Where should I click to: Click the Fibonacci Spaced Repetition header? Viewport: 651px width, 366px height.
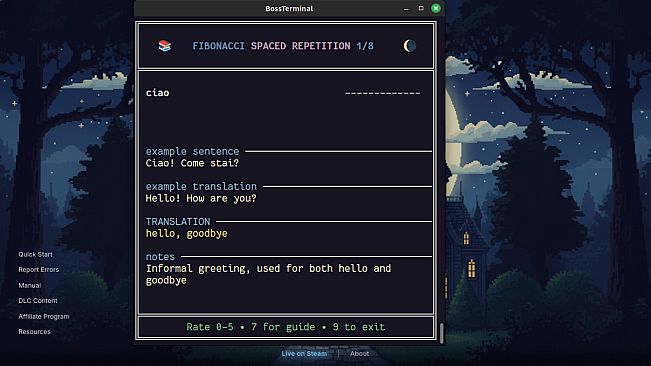pyautogui.click(x=283, y=46)
